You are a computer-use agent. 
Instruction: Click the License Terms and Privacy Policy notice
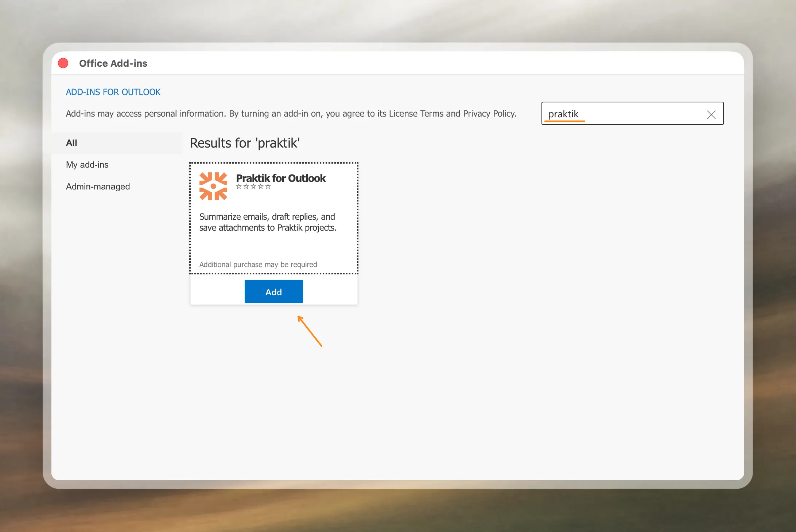click(x=291, y=114)
